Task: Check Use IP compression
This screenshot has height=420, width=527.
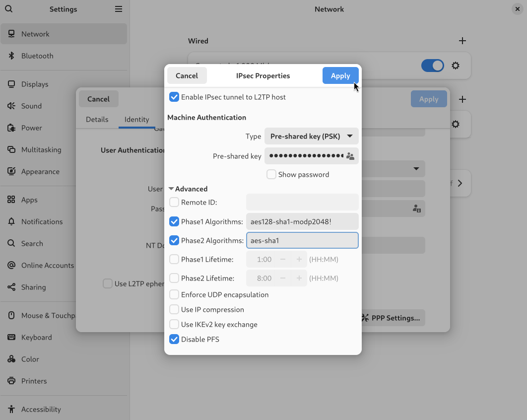Action: (x=174, y=309)
